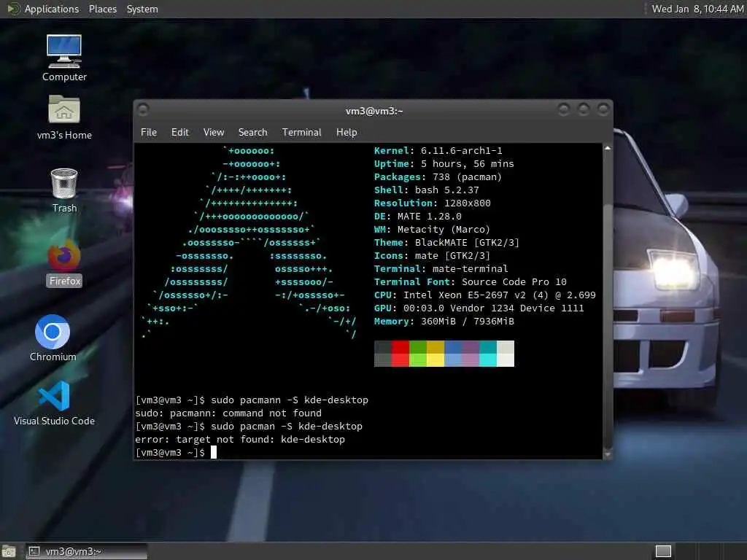Viewport: 747px width, 560px height.
Task: Click the Terminal: mate-terminal line
Action: point(441,268)
